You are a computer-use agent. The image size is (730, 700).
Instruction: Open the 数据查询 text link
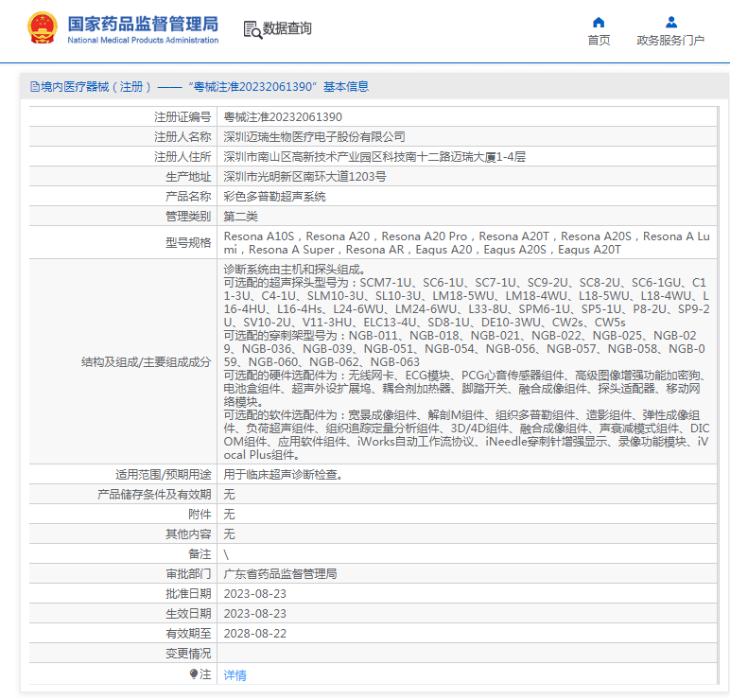tap(287, 29)
